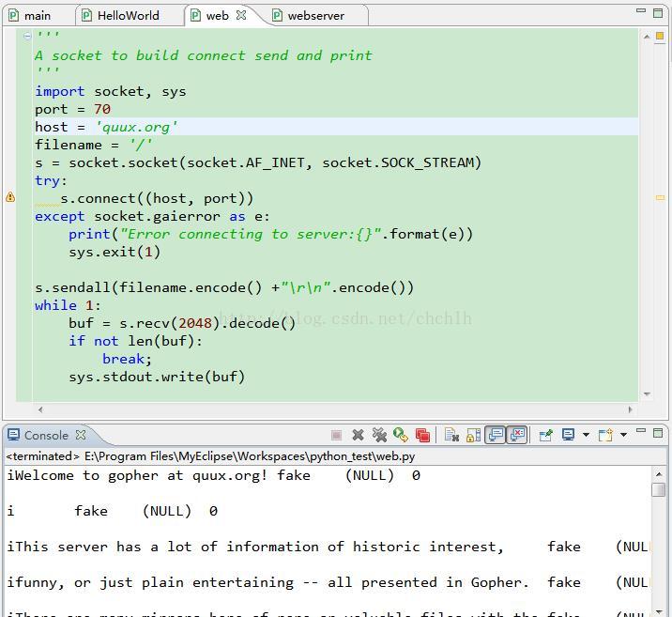Click the Open Console icon

[605, 435]
